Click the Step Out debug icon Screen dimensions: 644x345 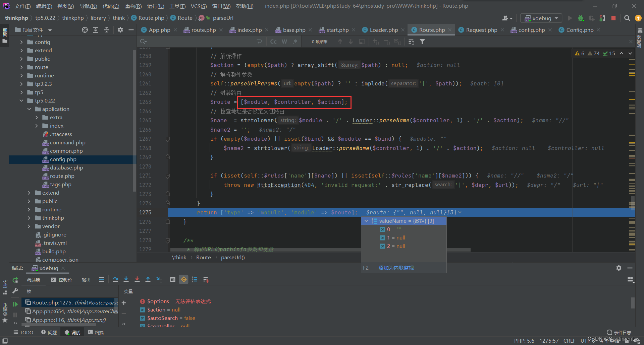148,279
